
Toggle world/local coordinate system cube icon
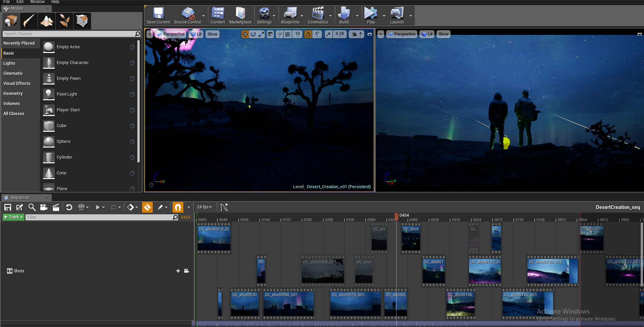tap(270, 34)
